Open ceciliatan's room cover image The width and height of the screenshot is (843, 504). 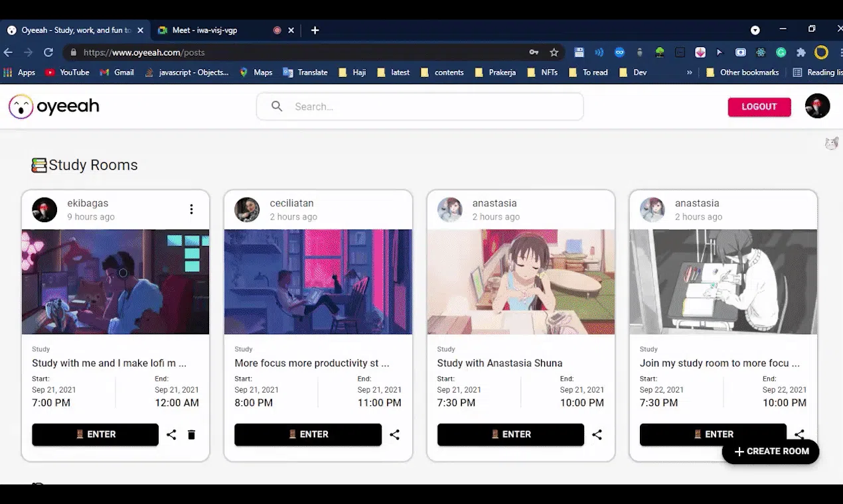[318, 282]
